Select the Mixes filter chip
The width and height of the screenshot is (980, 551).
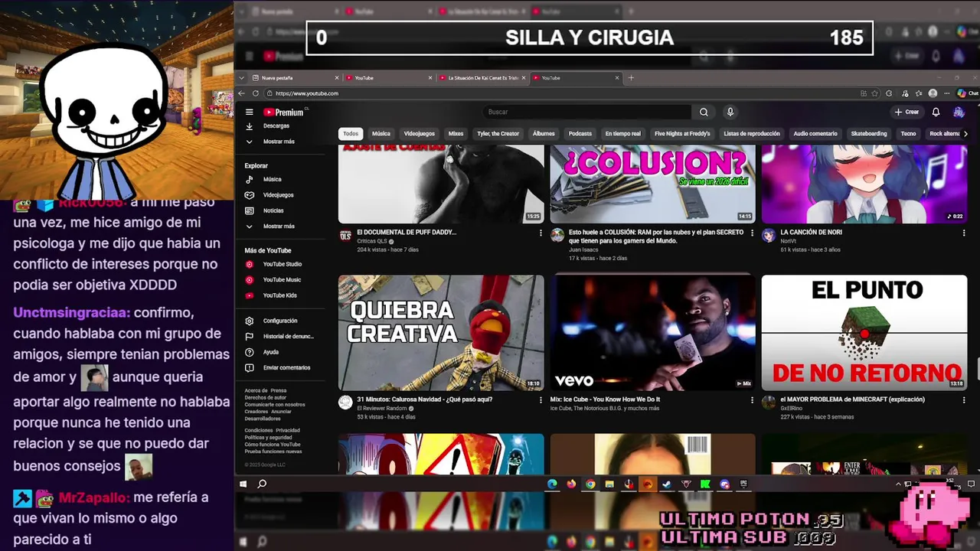[x=456, y=134]
